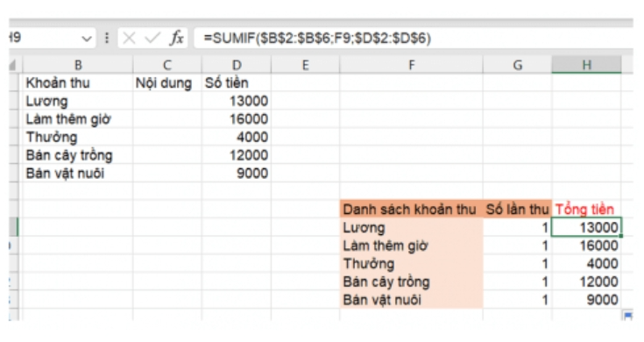The image size is (644, 342).
Task: Click the formula bar options dots
Action: click(x=107, y=39)
